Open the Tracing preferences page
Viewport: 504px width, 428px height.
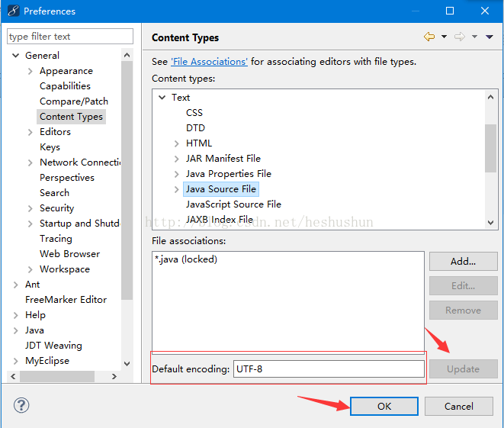point(56,239)
